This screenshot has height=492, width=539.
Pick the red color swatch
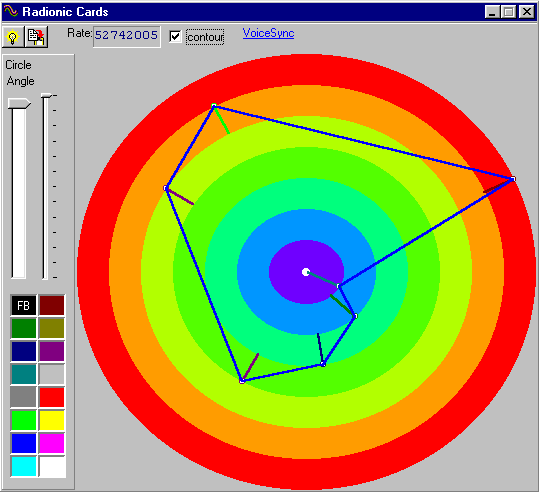(52, 397)
